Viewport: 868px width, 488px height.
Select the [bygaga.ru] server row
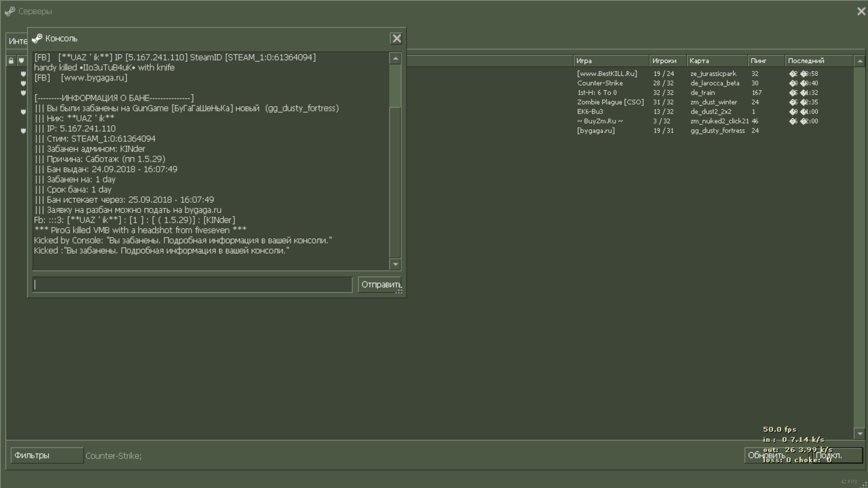tap(596, 131)
